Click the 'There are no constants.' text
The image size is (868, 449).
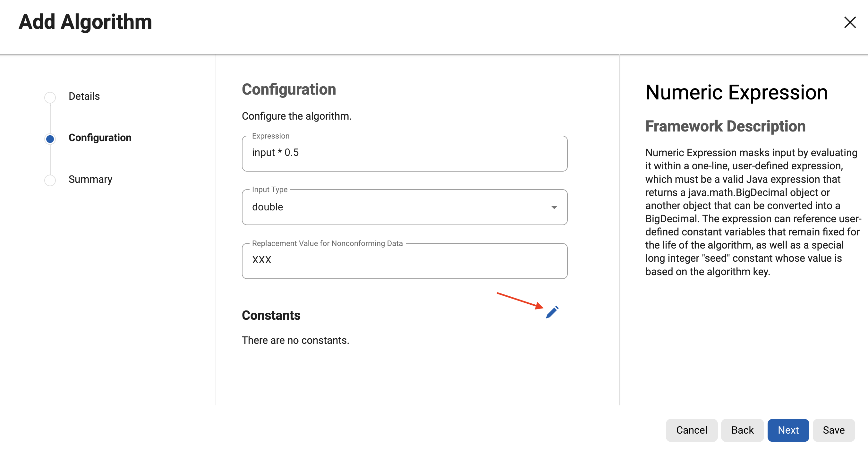pyautogui.click(x=295, y=340)
